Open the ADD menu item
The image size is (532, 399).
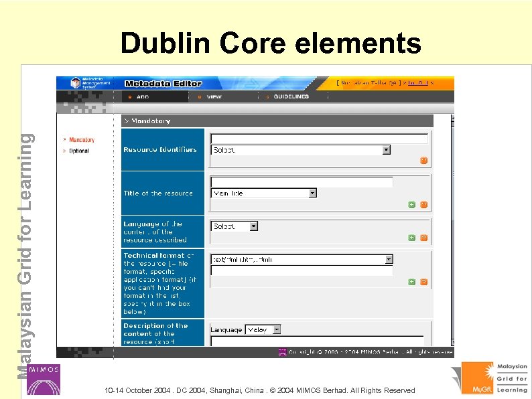coord(143,97)
